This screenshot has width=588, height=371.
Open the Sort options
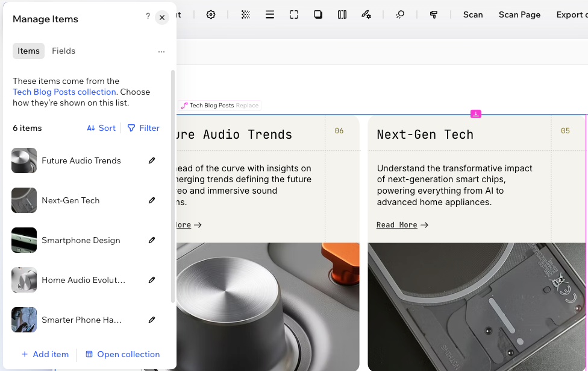click(101, 128)
